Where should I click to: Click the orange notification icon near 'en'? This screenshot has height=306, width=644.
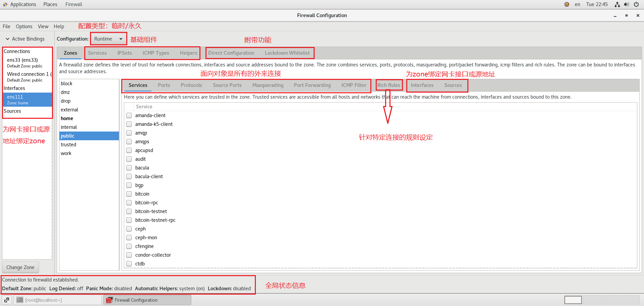pyautogui.click(x=567, y=4)
